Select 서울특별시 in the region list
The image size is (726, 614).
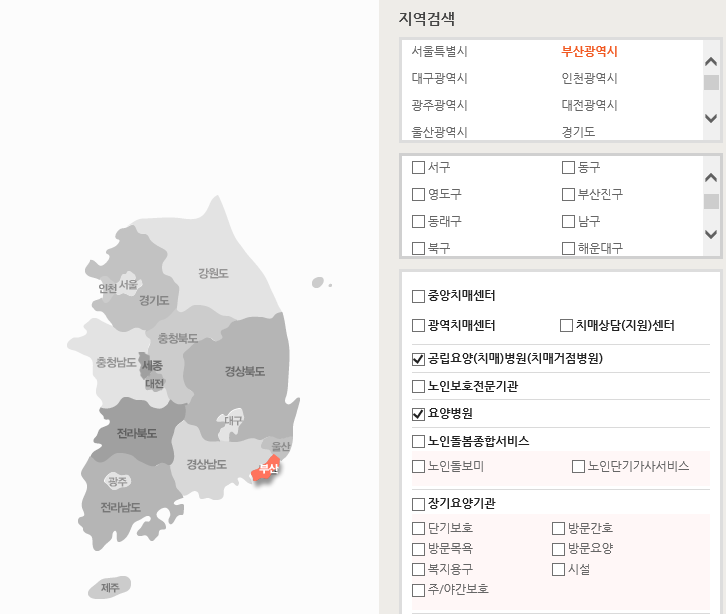click(439, 51)
